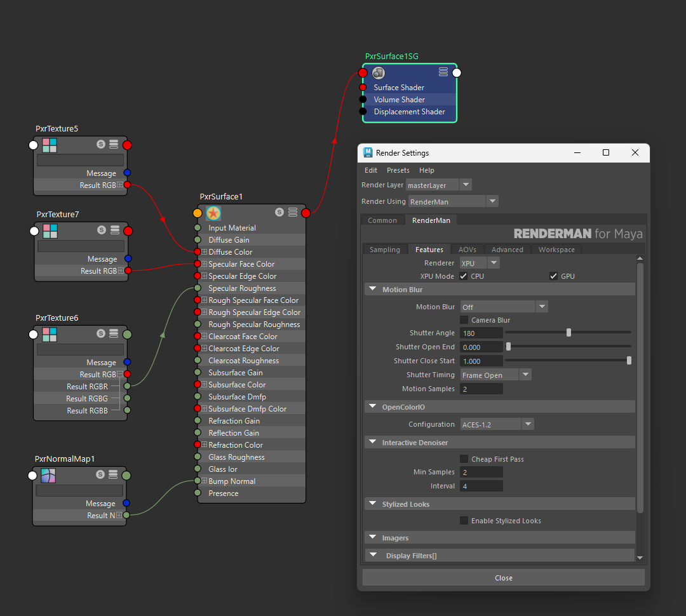Adjust the Shutter Angle slider
Screen dimensions: 686x616
[x=568, y=333]
